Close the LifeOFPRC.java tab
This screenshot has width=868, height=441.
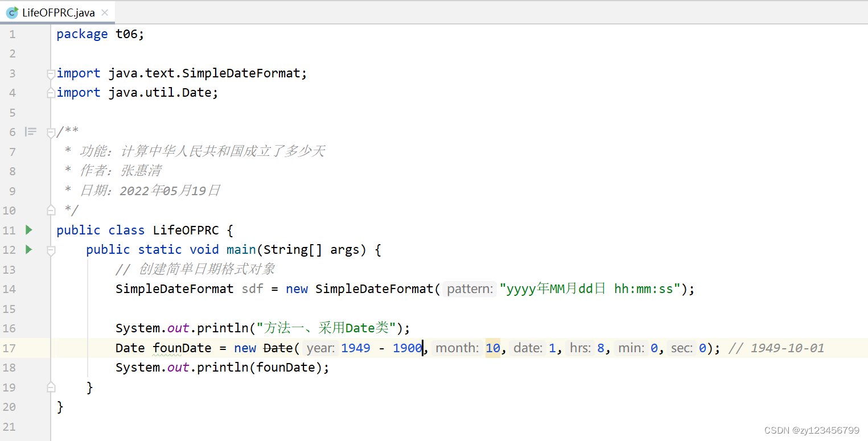coord(104,13)
